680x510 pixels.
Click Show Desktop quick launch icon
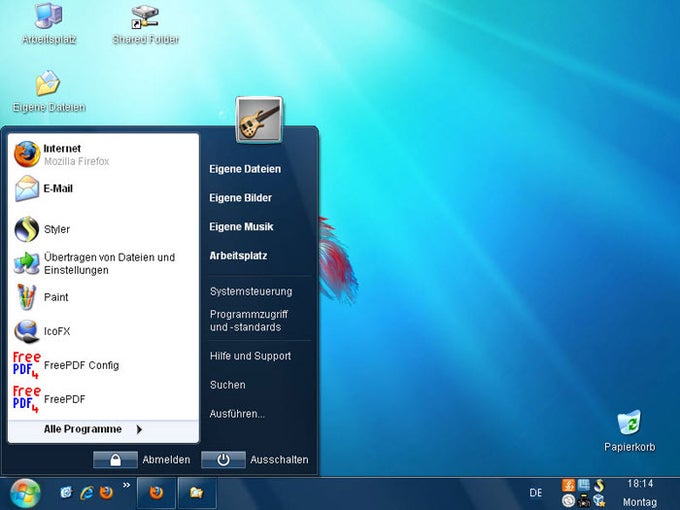point(67,493)
